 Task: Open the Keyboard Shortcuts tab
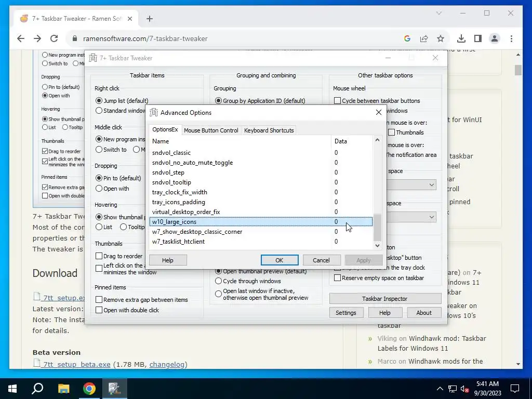pyautogui.click(x=269, y=130)
